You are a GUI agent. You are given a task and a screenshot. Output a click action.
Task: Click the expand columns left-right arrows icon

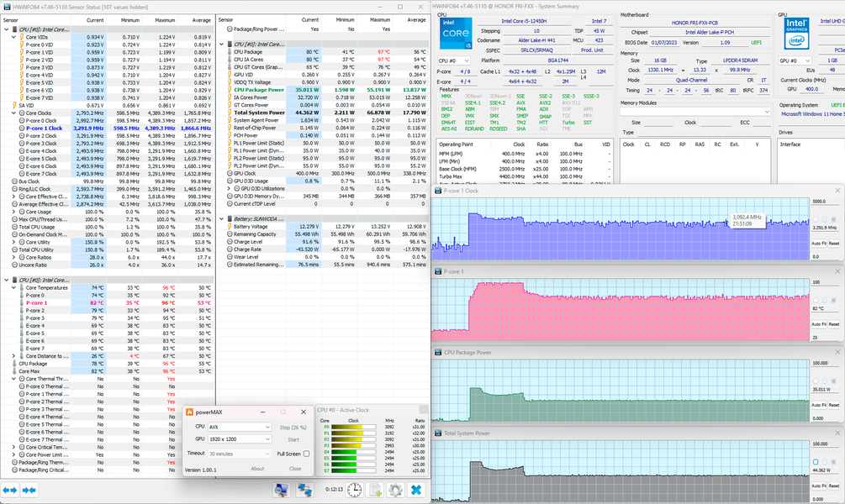[x=10, y=490]
